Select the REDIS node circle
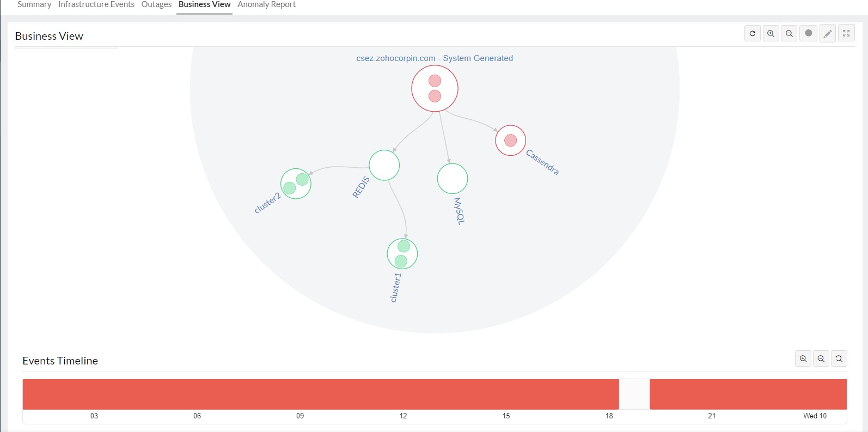868x432 pixels. (x=384, y=165)
